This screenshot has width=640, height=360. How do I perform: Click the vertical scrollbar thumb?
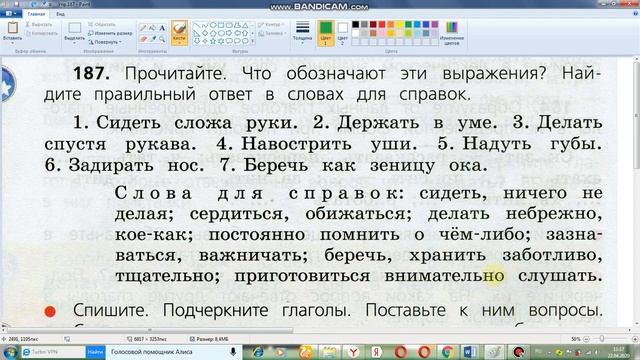(x=636, y=116)
